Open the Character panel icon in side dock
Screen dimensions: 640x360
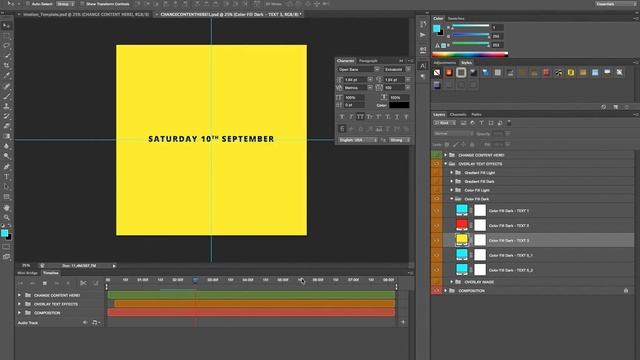click(423, 66)
